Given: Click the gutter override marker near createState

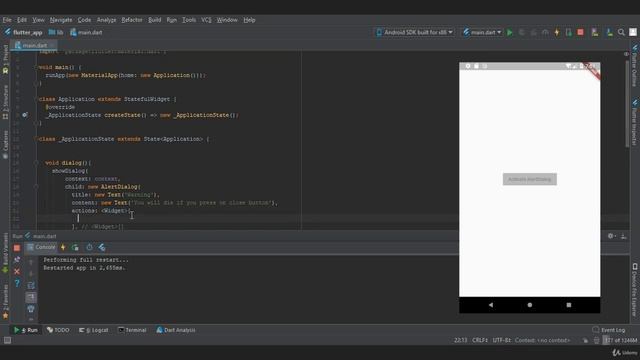Looking at the screenshot, I should (25, 115).
